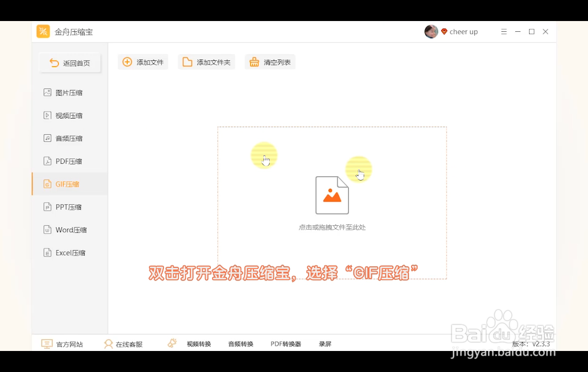The height and width of the screenshot is (372, 588).
Task: Open PDF转换器 in the bottom bar
Action: click(x=286, y=344)
